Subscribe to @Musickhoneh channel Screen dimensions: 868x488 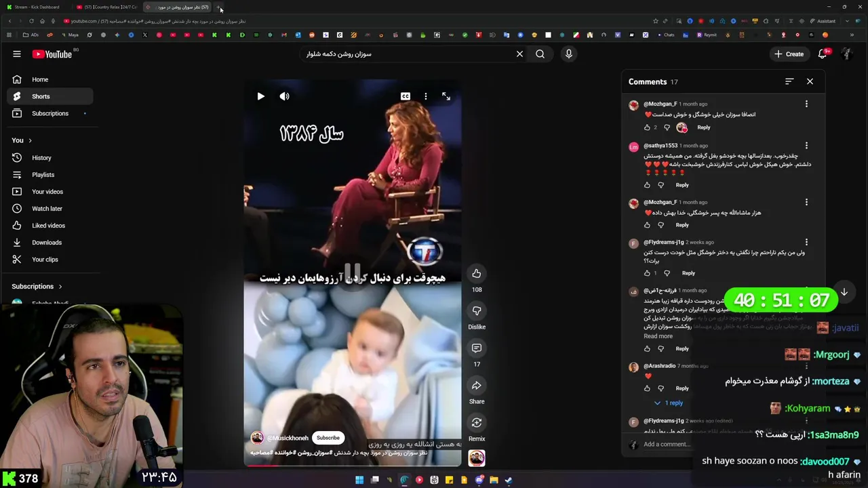pyautogui.click(x=328, y=438)
